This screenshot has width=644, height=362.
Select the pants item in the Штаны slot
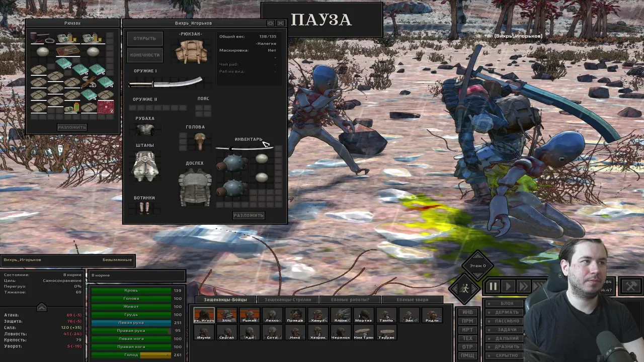coord(145,166)
